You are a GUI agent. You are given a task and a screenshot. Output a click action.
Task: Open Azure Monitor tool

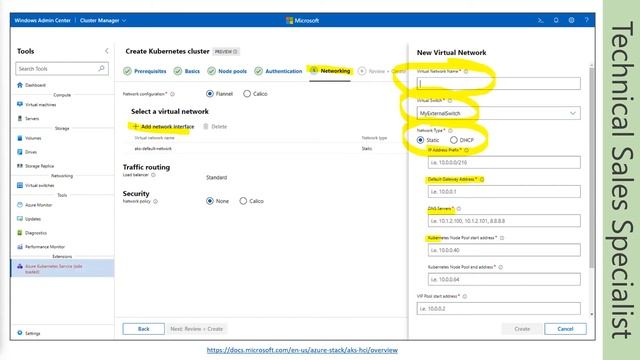pos(35,205)
